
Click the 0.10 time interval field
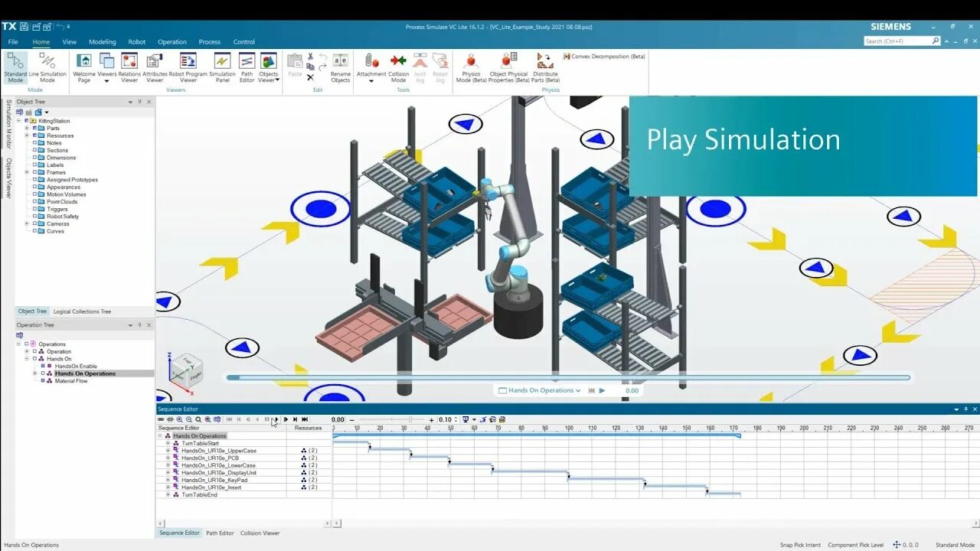(x=446, y=419)
